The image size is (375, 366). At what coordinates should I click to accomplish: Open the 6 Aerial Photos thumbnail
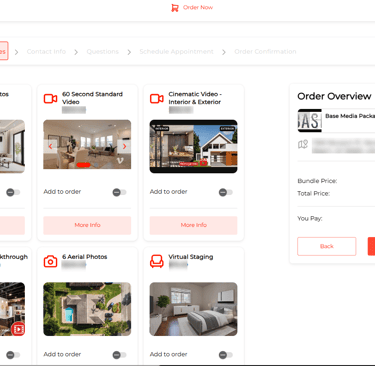(87, 309)
